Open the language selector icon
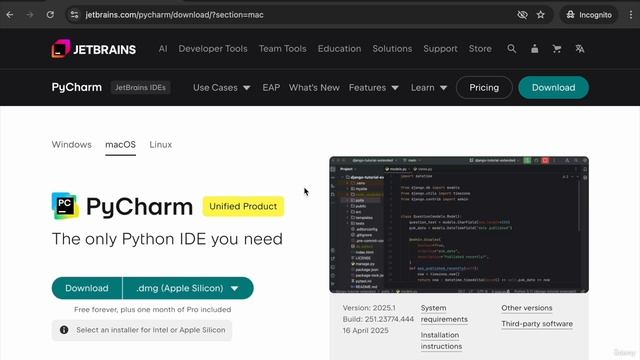The height and width of the screenshot is (360, 640). click(580, 49)
